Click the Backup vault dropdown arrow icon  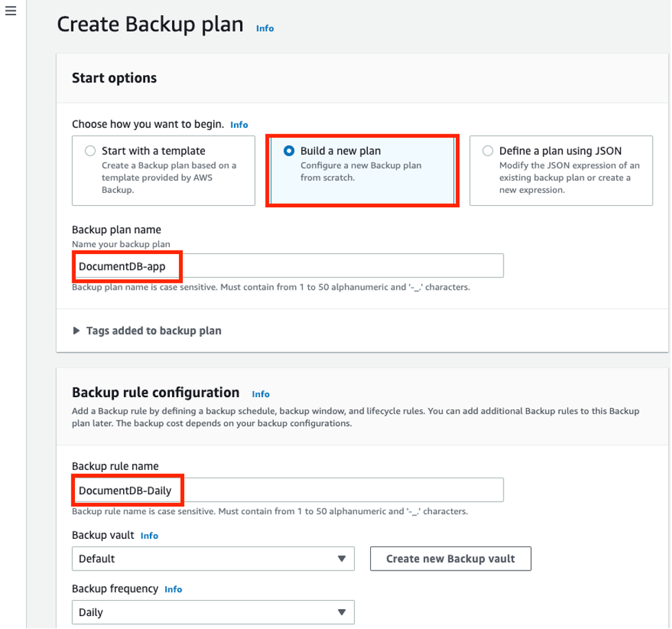click(x=343, y=558)
